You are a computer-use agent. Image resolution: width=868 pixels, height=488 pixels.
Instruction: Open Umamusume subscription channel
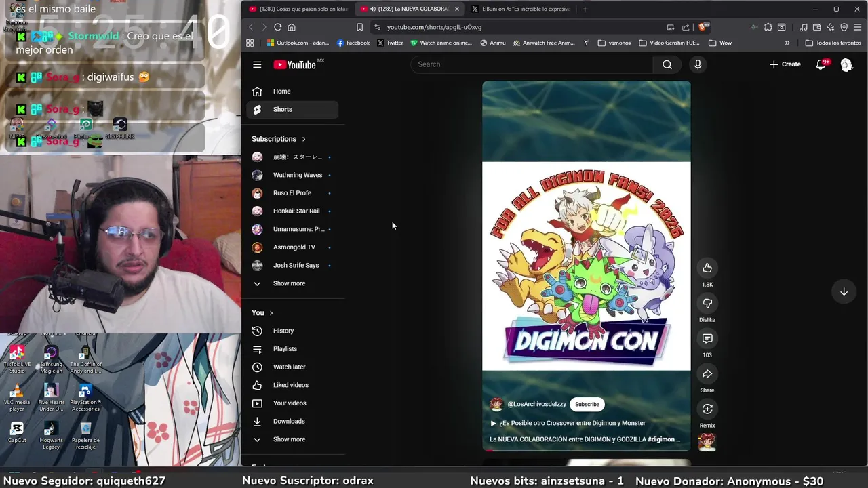293,229
